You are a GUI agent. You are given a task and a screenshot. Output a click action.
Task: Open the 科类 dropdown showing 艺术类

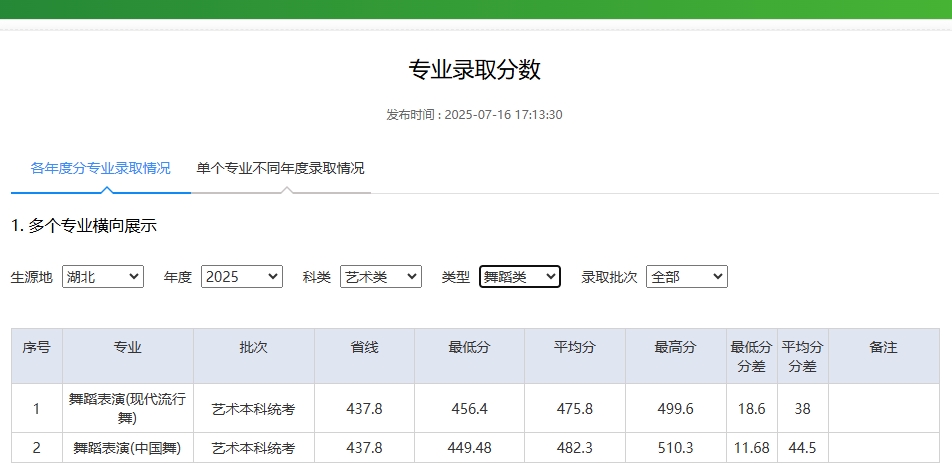point(380,277)
